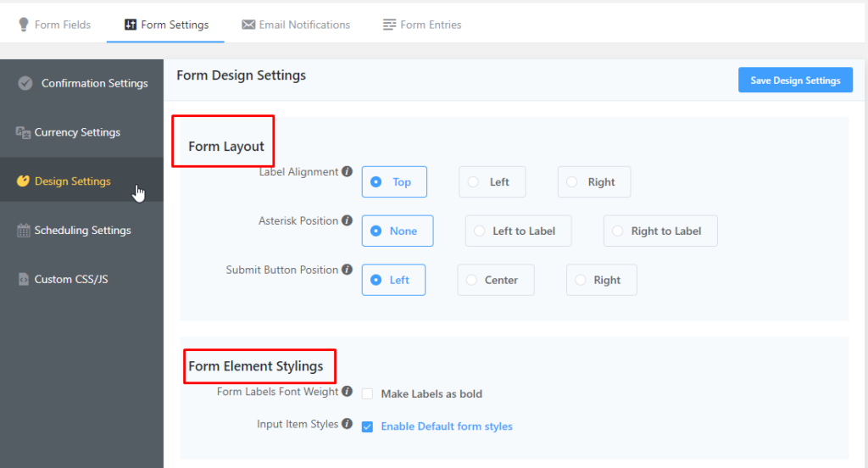Enable Make Labels as bold checkbox

point(367,394)
